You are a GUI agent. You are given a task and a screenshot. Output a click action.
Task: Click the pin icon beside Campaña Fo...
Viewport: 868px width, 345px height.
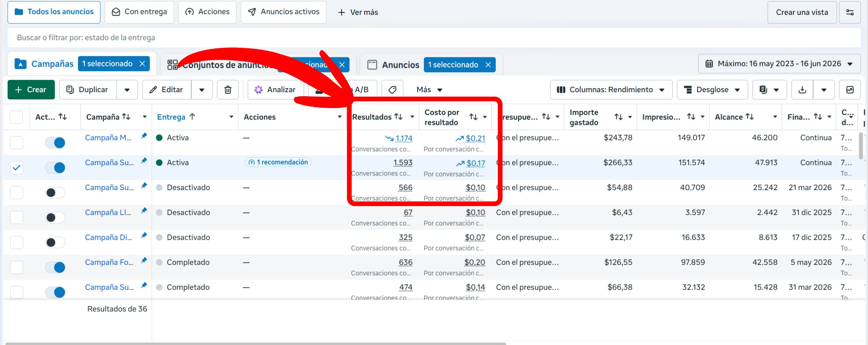tap(144, 260)
